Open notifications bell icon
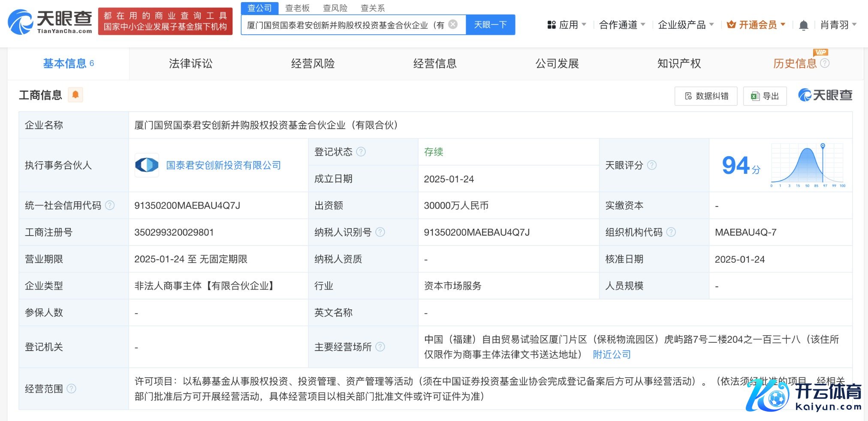868x421 pixels. click(804, 25)
